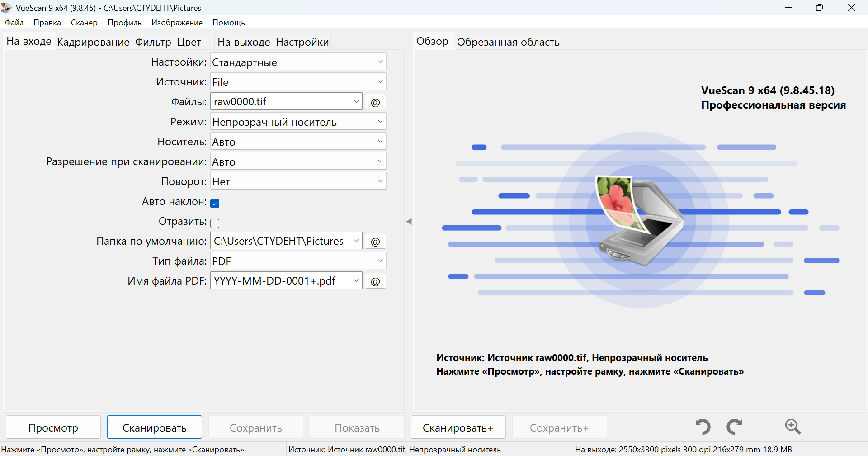
Task: Open the Режим dropdown menu
Action: coord(298,122)
